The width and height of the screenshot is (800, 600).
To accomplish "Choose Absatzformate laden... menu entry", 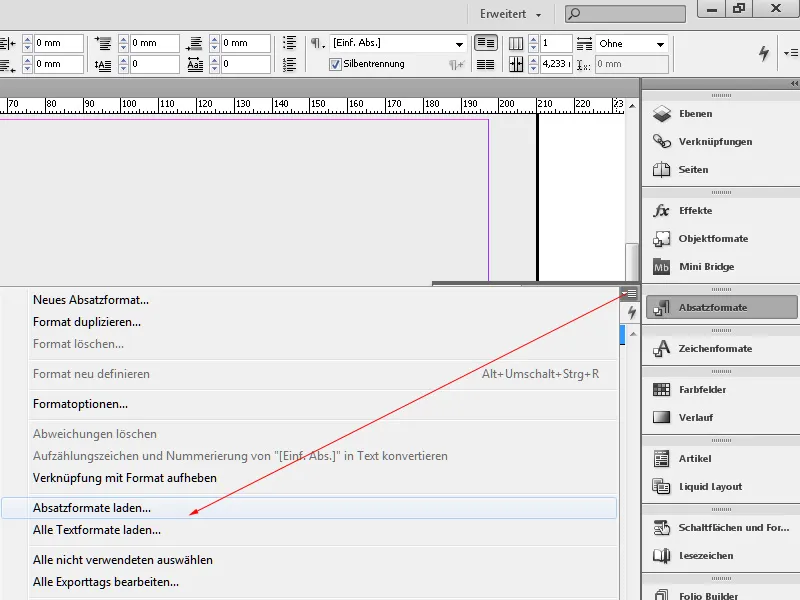I will tap(309, 508).
